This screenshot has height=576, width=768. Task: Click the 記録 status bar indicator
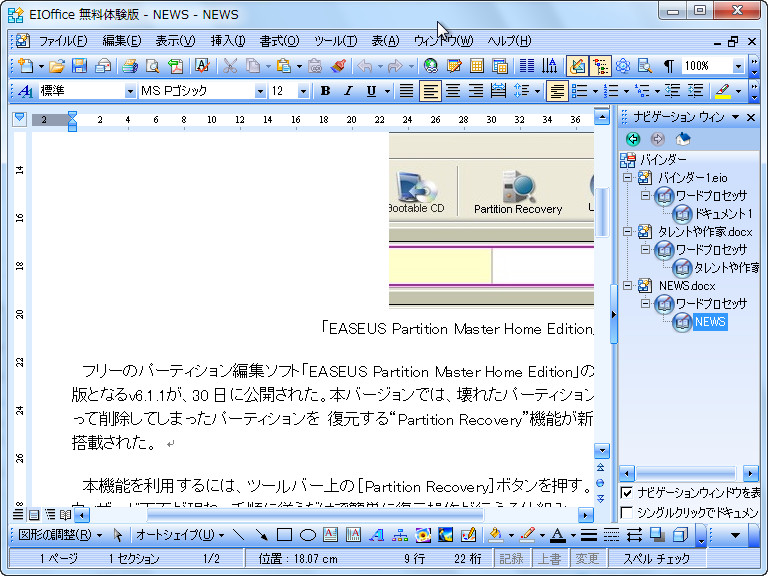point(511,558)
